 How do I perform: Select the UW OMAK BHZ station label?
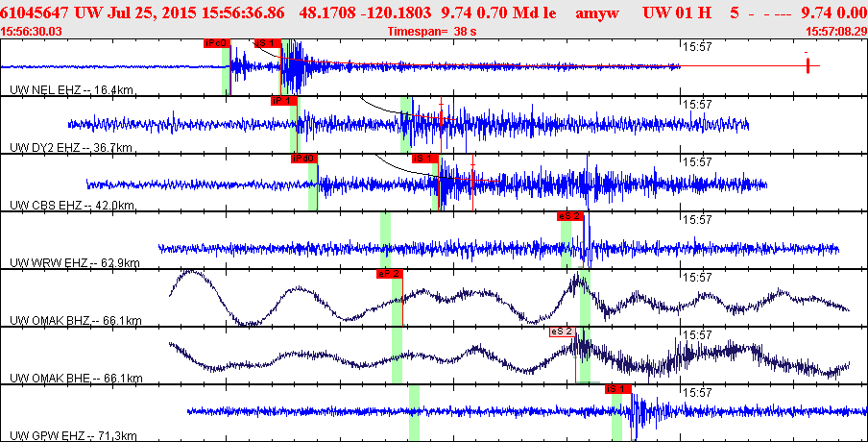(76, 320)
